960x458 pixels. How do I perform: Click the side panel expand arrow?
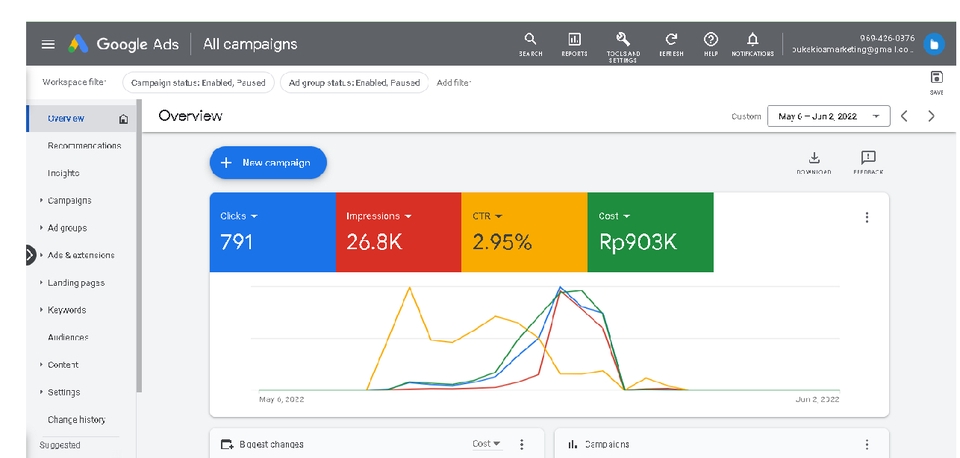(x=31, y=255)
